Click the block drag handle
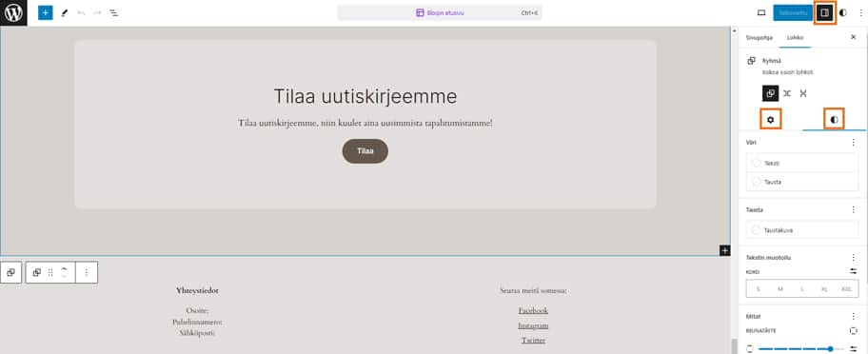This screenshot has width=868, height=354. point(50,272)
